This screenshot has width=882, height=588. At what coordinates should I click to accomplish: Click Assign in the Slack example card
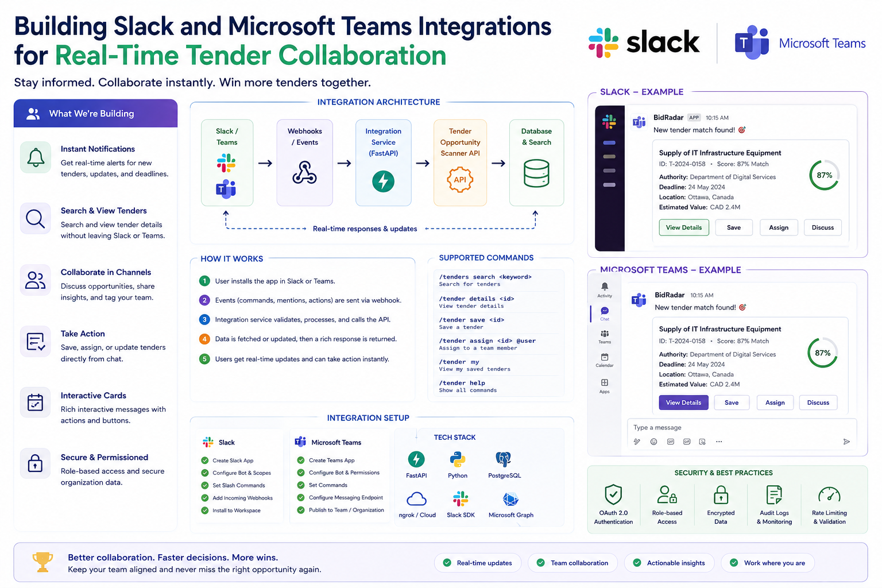click(x=779, y=227)
